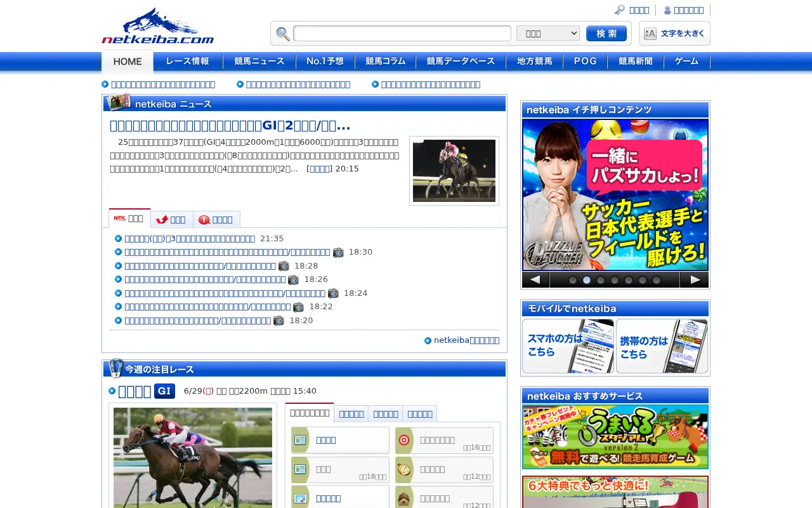Screen dimensions: 812x508
Task: Open the 競馬データベース menu
Action: tap(461, 62)
